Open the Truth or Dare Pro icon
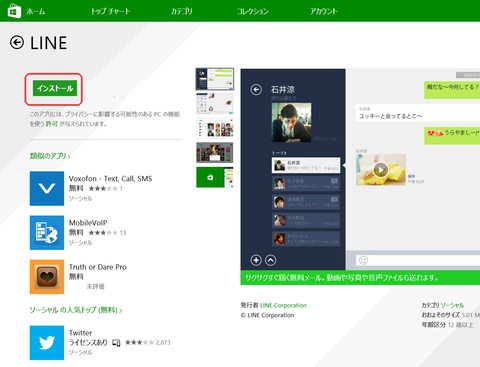The width and height of the screenshot is (480, 367). [47, 277]
